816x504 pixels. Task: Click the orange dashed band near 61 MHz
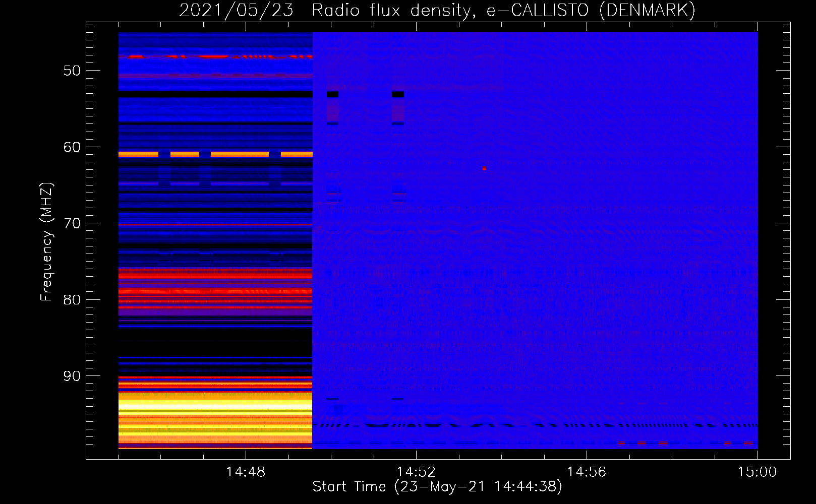click(x=215, y=154)
